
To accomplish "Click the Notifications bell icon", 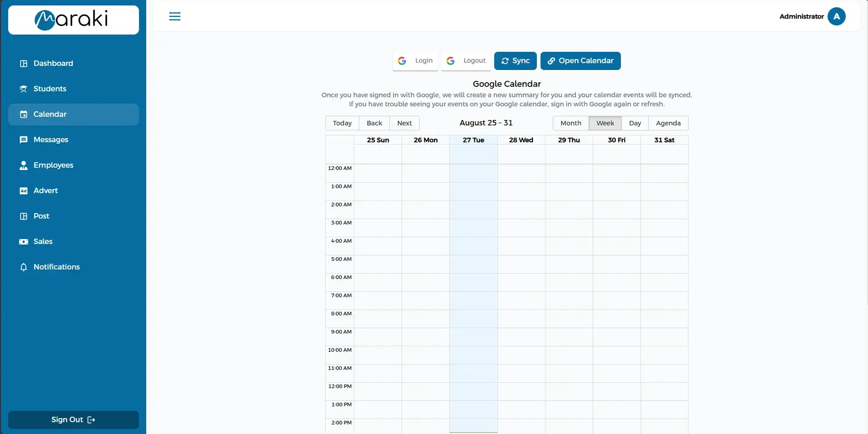I will 24,267.
